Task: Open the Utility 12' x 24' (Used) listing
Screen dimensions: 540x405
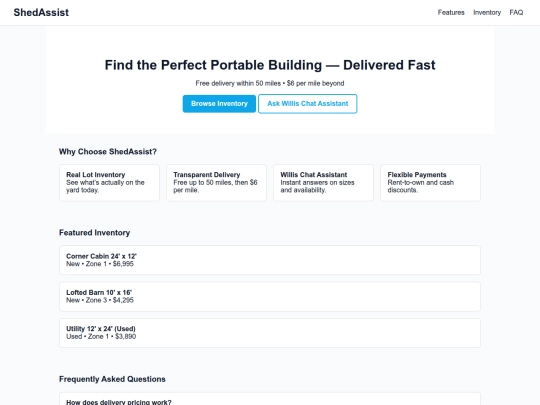Action: click(x=270, y=333)
